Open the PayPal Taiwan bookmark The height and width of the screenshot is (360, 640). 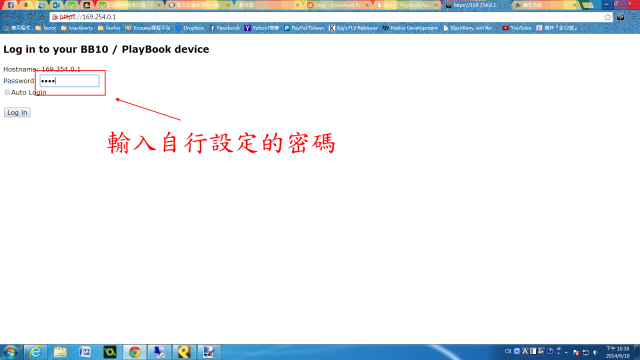click(x=304, y=28)
